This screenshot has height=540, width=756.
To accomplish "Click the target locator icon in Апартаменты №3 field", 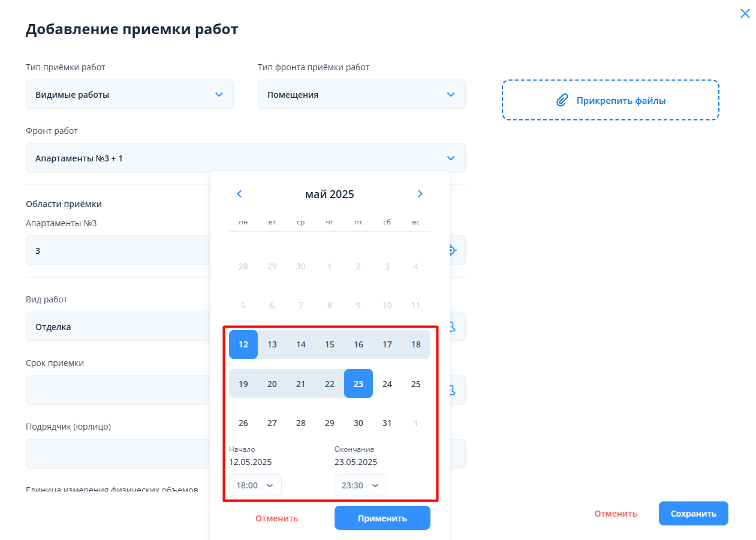I will point(453,250).
